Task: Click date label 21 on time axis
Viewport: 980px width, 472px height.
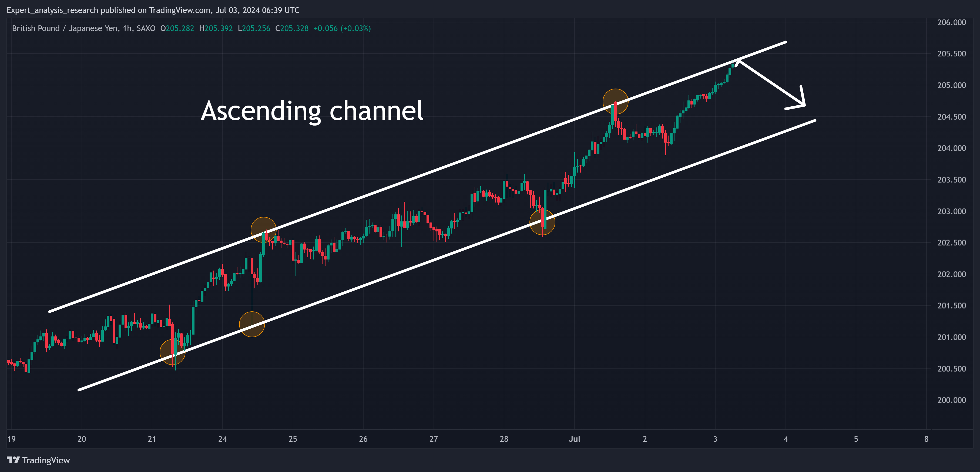Action: pos(152,439)
